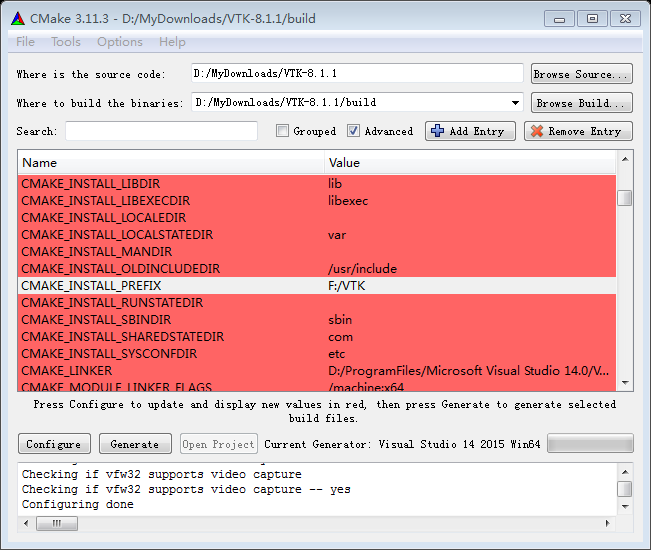Select the CMAKE_INSTALL_RUNSTATEDIR entry

click(317, 303)
